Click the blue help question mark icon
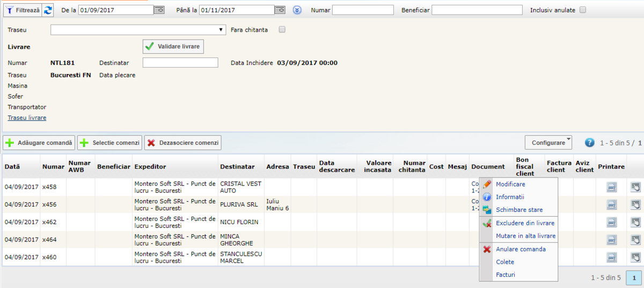Image resolution: width=644 pixels, height=288 pixels. [589, 143]
